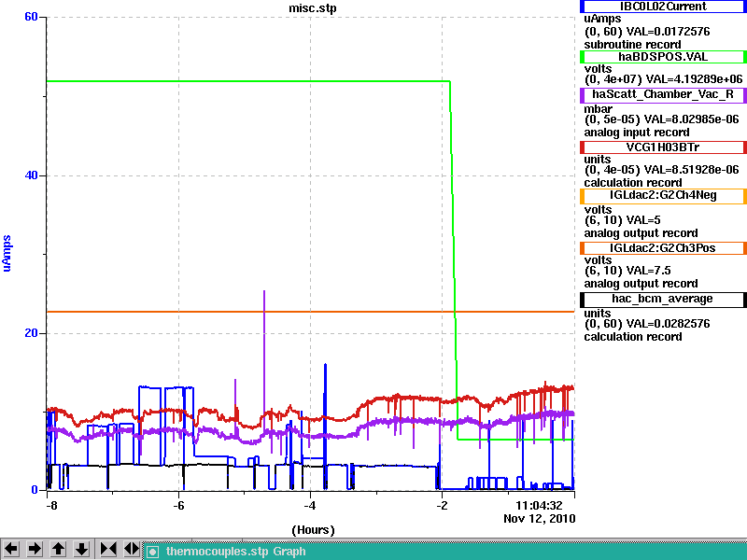Viewport: 747px width, 560px height.
Task: Select the haBDSPOS.VAL curve legend
Action: [x=663, y=57]
